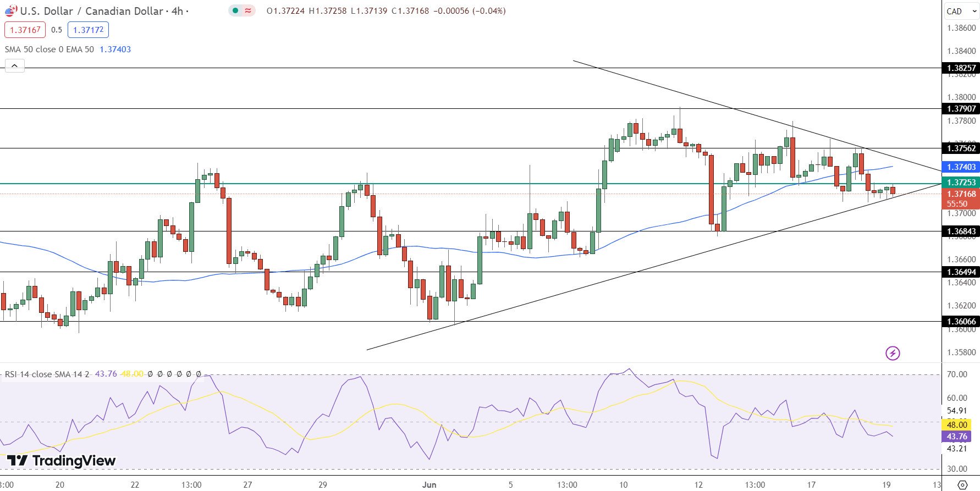Viewport: 980px width, 491px height.
Task: Open chart settings gear at bottom right
Action: coord(962,485)
